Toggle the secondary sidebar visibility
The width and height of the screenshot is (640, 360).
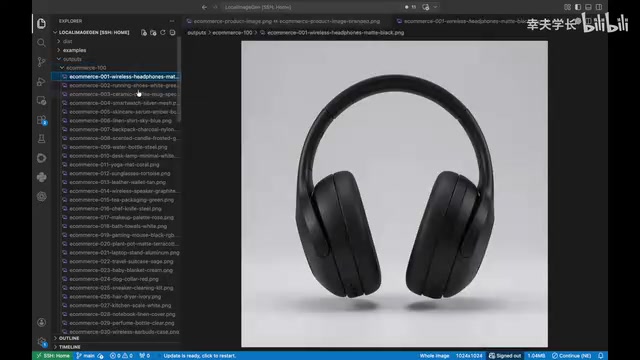599,7
